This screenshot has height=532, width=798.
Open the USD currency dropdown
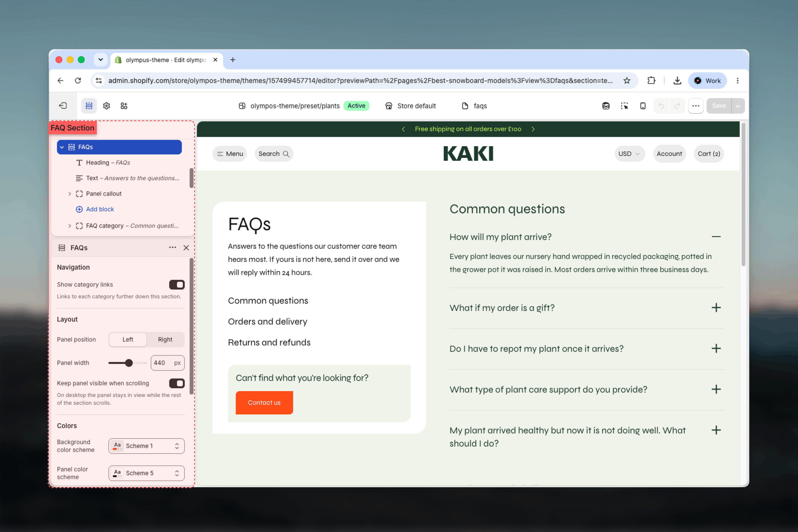629,154
